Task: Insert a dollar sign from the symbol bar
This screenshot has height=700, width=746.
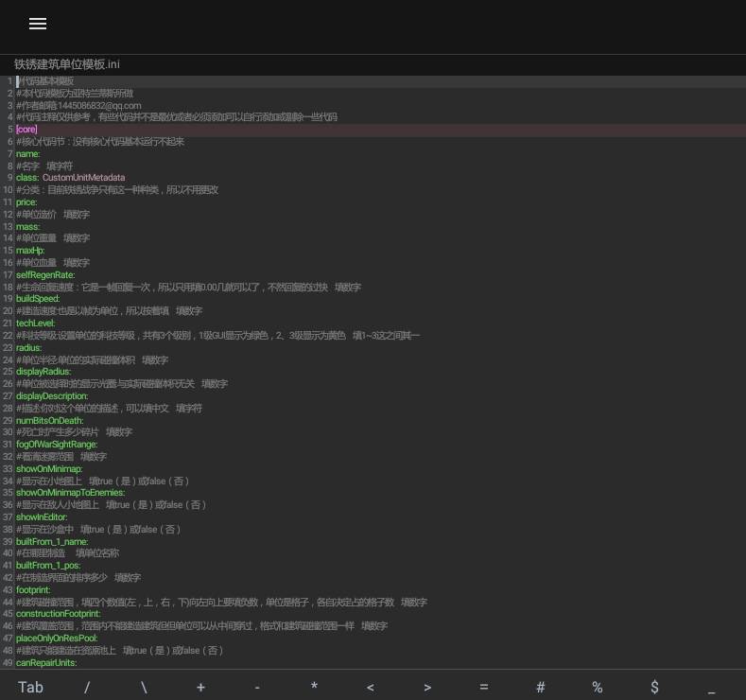Action: (654, 687)
